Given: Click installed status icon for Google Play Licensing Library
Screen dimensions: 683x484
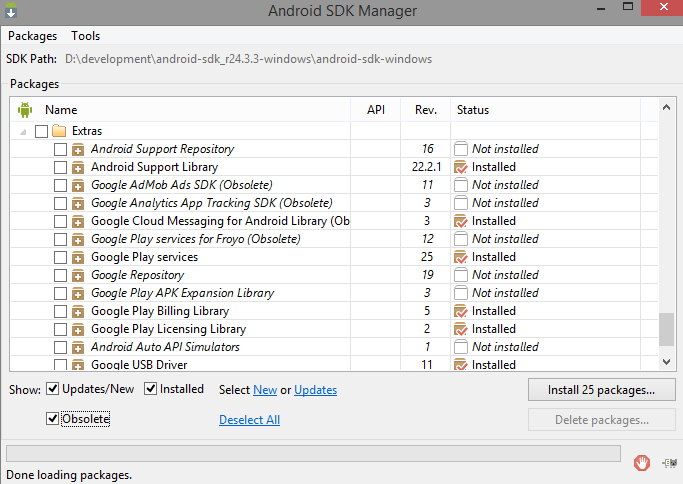Looking at the screenshot, I should pos(460,329).
